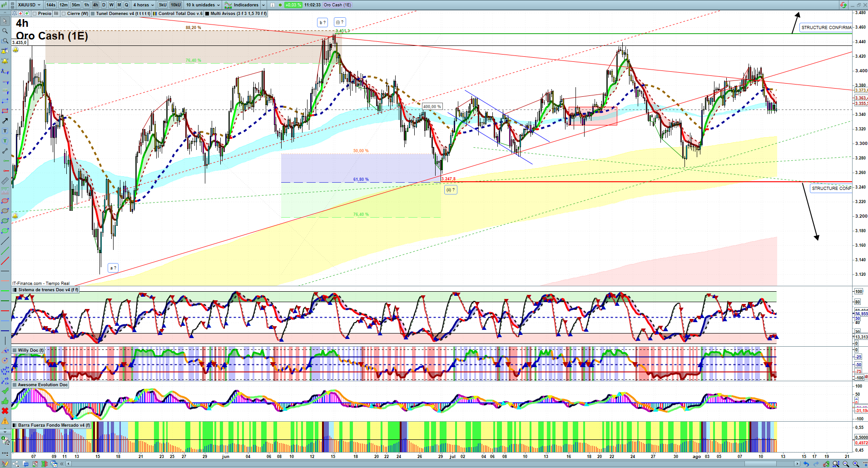Image resolution: width=868 pixels, height=468 pixels.
Task: Click the Indicadores button
Action: tap(245, 5)
